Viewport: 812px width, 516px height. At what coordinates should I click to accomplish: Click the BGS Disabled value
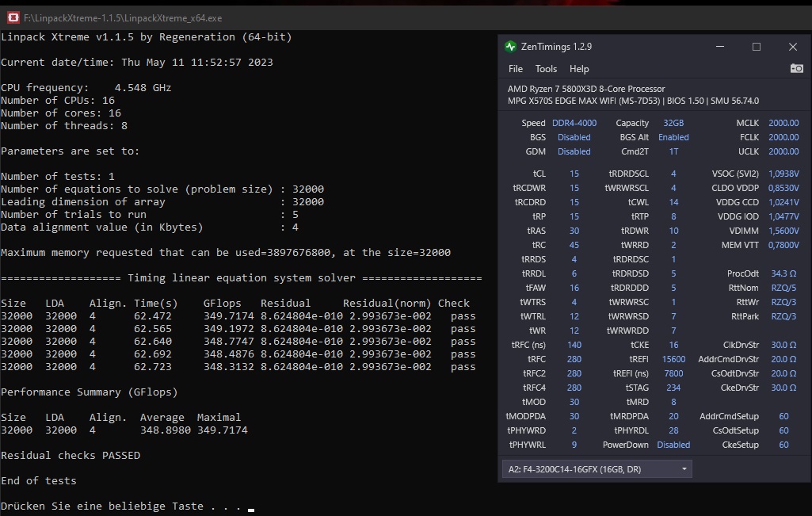574,137
